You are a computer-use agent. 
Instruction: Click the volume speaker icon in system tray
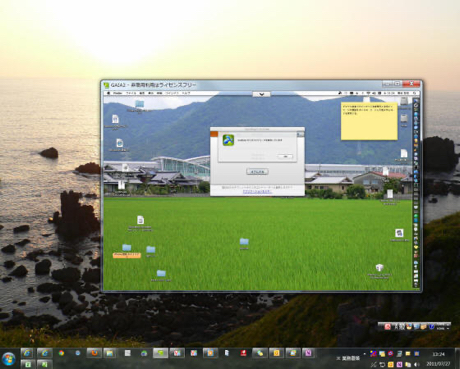[x=416, y=364]
